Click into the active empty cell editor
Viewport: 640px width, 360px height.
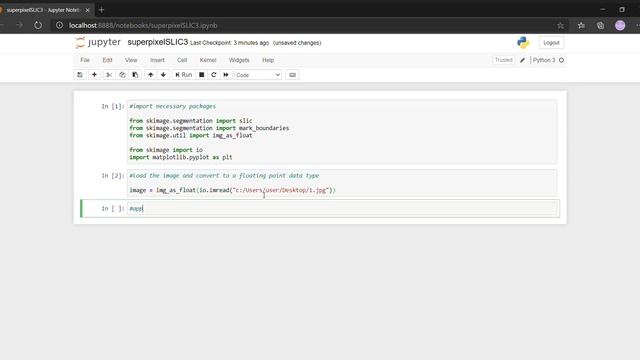tap(342, 209)
